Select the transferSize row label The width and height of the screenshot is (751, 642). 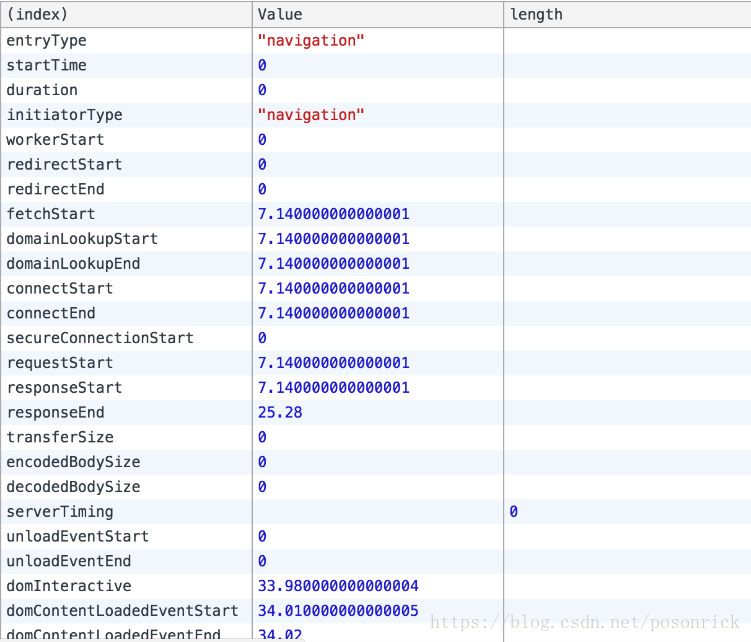[x=60, y=437]
